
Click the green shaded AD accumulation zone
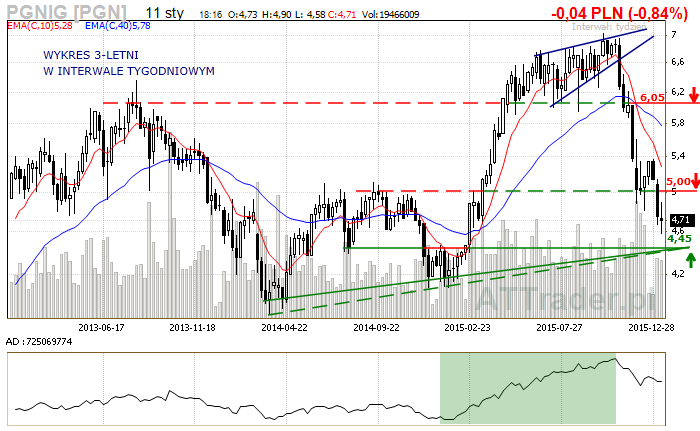point(528,388)
